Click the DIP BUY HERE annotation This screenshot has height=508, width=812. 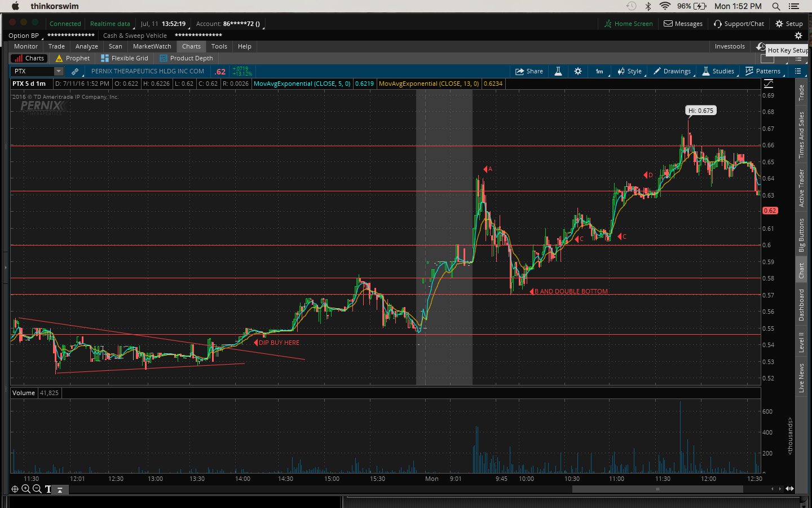(279, 343)
